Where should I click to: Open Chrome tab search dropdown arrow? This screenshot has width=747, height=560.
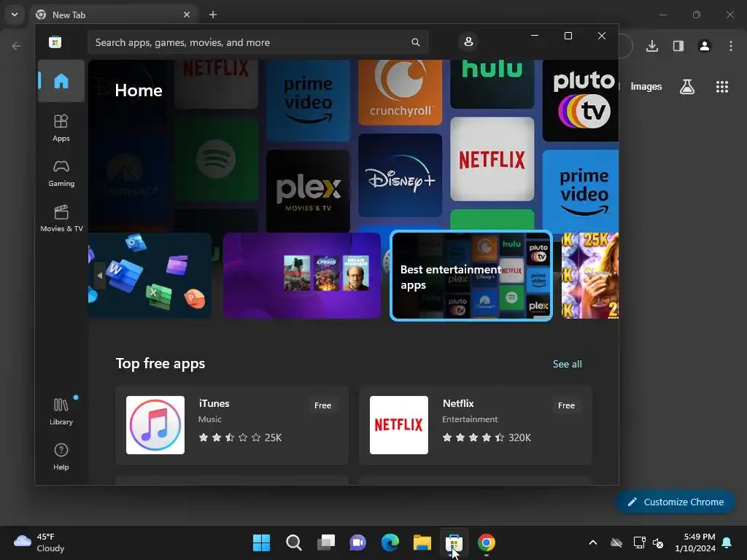point(15,15)
